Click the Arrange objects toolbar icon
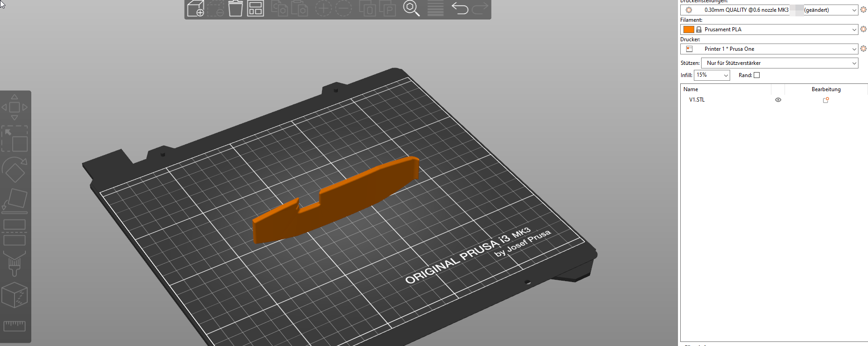This screenshot has width=868, height=346. pyautogui.click(x=256, y=8)
